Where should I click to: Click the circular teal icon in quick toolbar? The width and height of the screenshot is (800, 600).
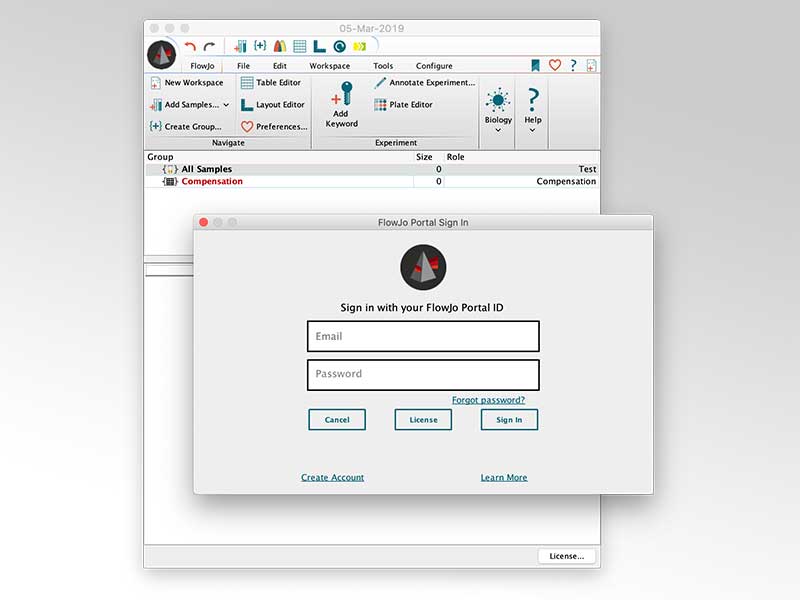(x=340, y=46)
